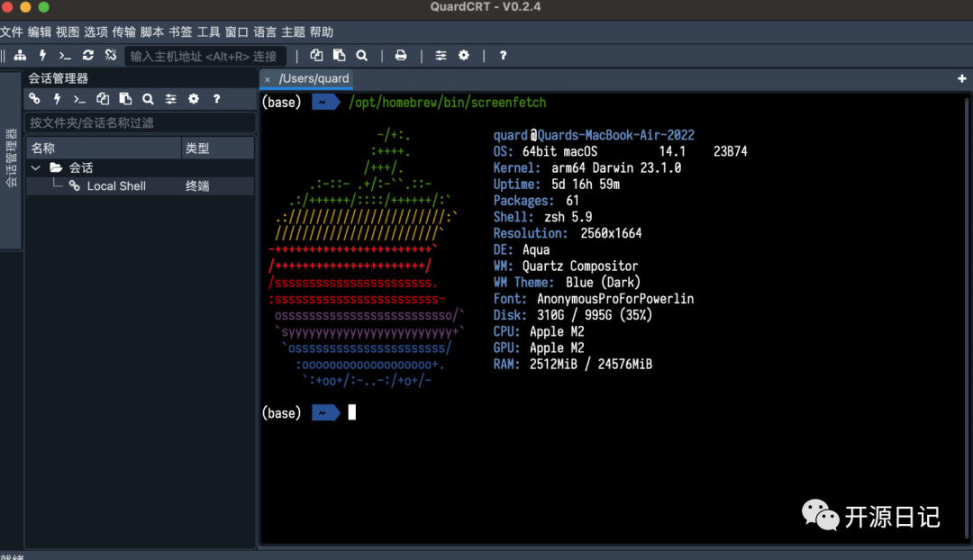
Task: Open the 工具 menu
Action: [x=208, y=32]
